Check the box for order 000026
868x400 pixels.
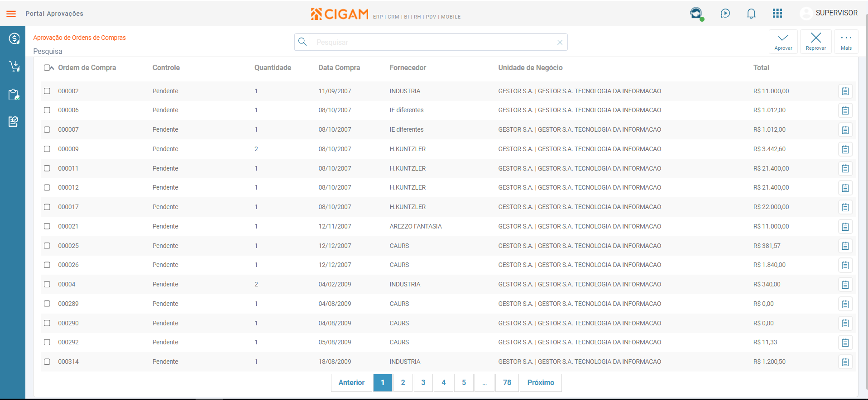click(47, 265)
